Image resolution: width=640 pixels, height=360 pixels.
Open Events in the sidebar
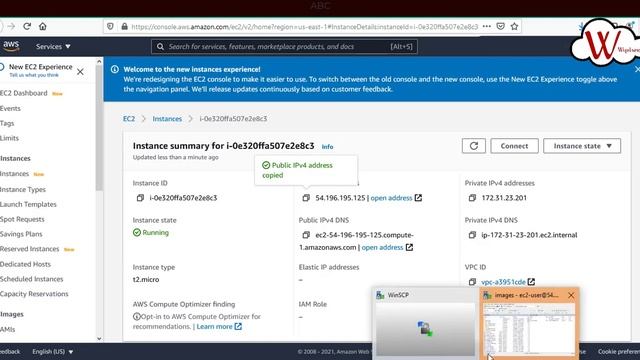click(x=10, y=109)
